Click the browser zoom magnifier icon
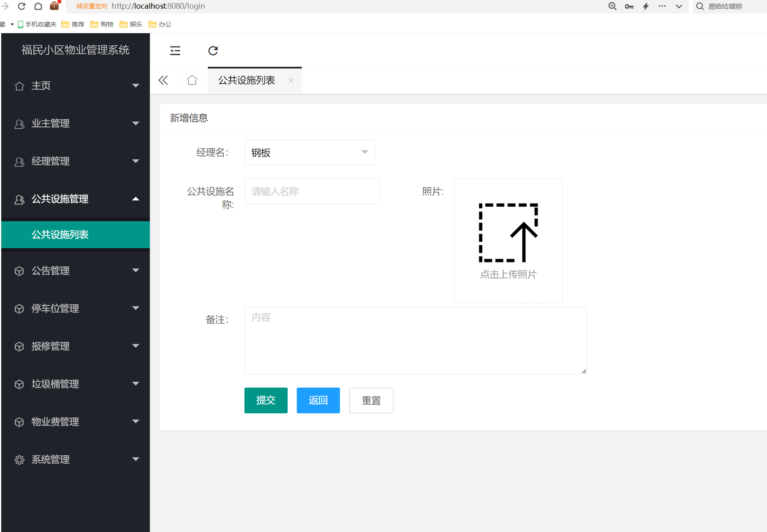The image size is (767, 532). 613,6
